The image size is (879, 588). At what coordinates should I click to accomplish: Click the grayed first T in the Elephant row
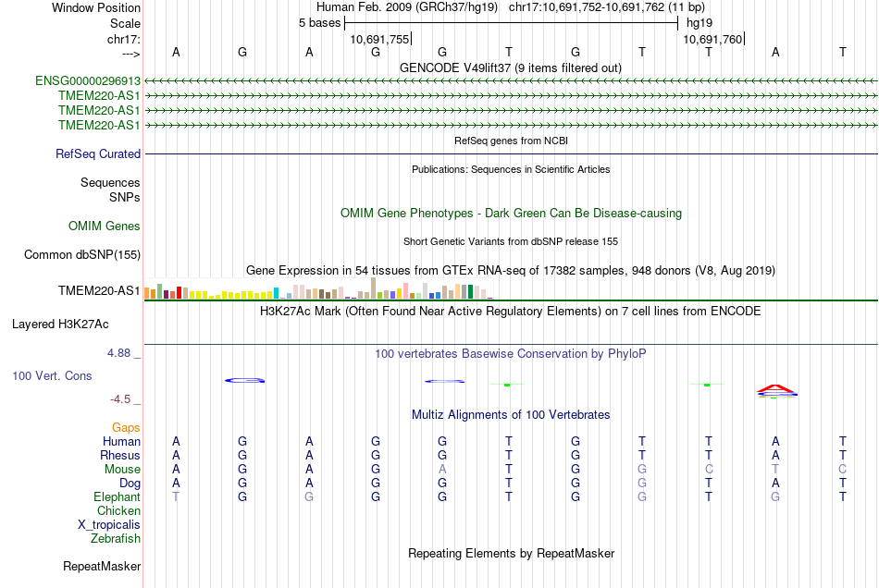click(176, 496)
